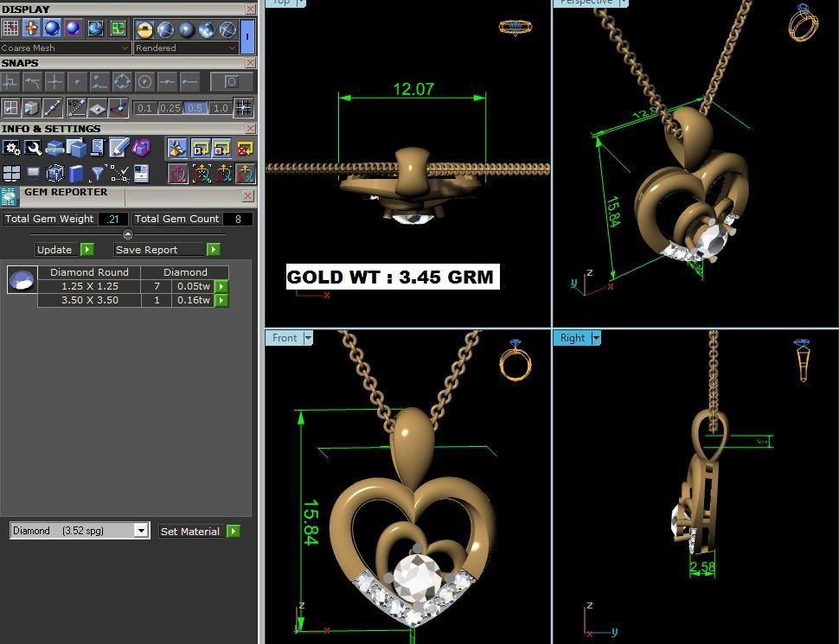The height and width of the screenshot is (644, 839).
Task: Click the Total Gem Weight value field
Action: coord(113,220)
